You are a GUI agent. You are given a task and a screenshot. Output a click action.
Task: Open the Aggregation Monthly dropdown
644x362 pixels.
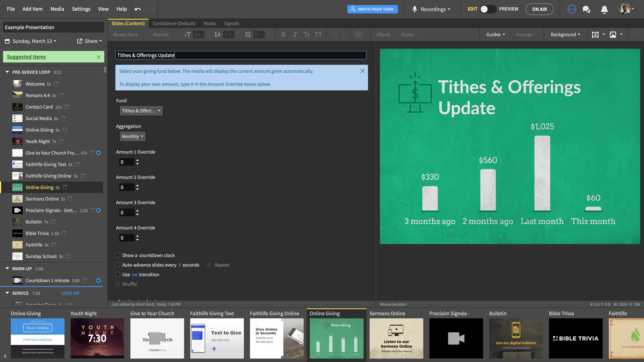click(x=132, y=136)
